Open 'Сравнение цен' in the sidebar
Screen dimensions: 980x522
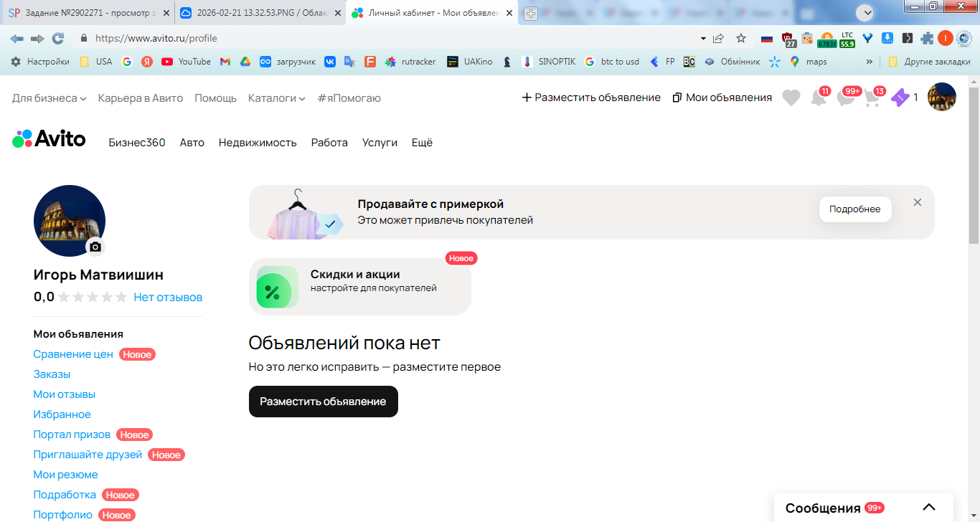click(73, 354)
